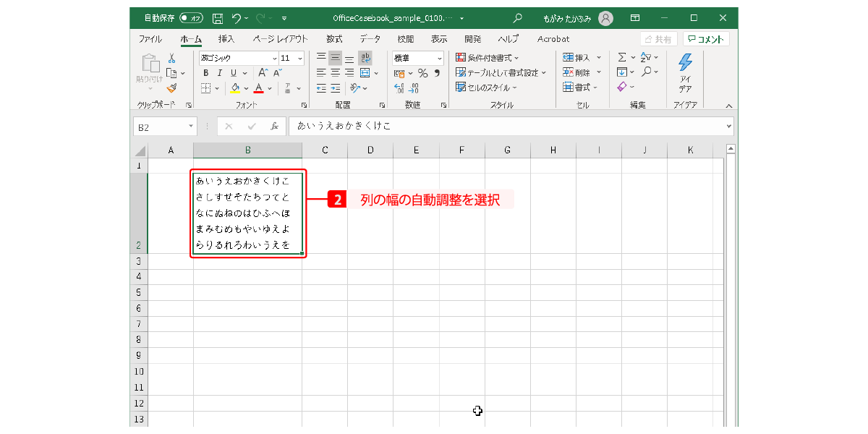Toggle the 自動保存 AutoSave switch
This screenshot has height=434, width=868.
[x=192, y=18]
